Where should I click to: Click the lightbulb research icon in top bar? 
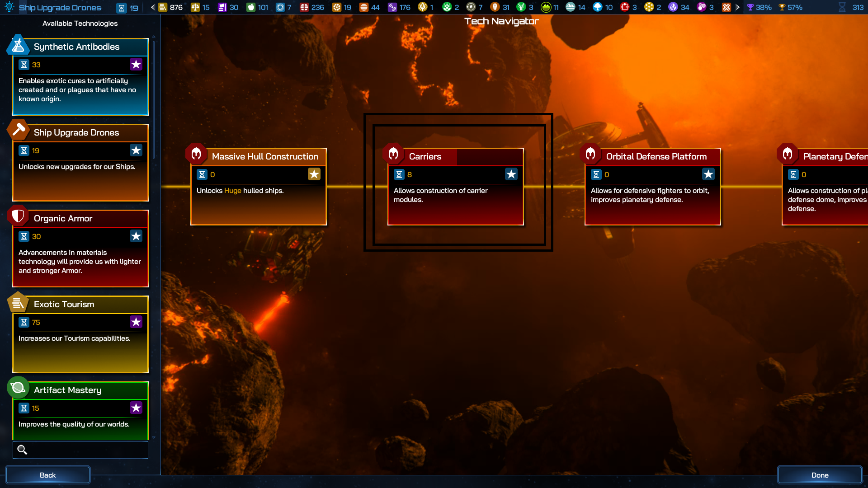[9, 7]
